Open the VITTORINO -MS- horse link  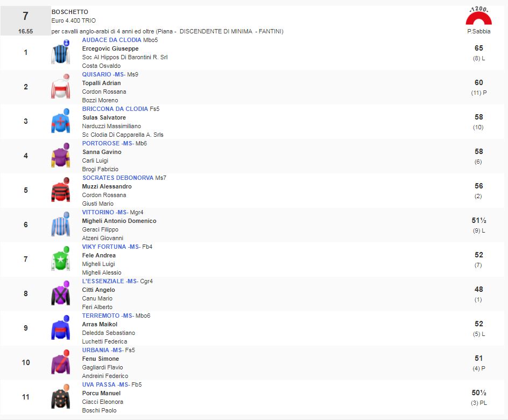pos(104,212)
